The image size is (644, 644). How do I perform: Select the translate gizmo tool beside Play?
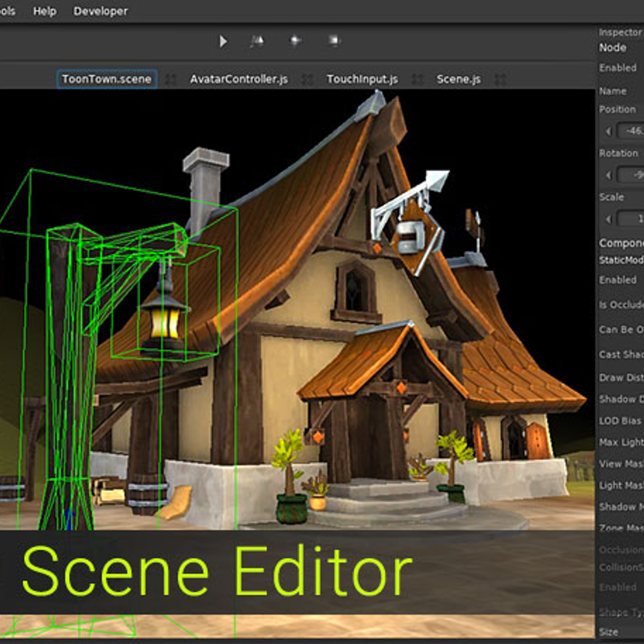[257, 41]
